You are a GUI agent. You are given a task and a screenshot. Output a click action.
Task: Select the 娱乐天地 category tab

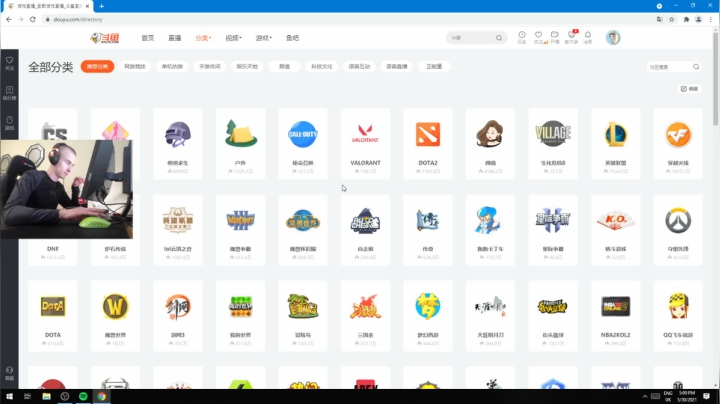point(247,67)
